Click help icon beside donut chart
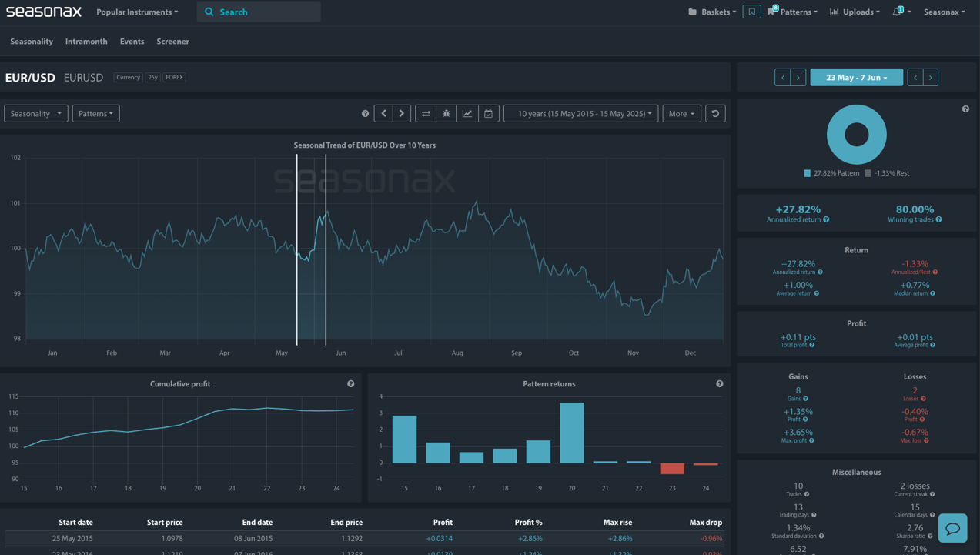Screen dimensions: 980x555 pos(965,109)
